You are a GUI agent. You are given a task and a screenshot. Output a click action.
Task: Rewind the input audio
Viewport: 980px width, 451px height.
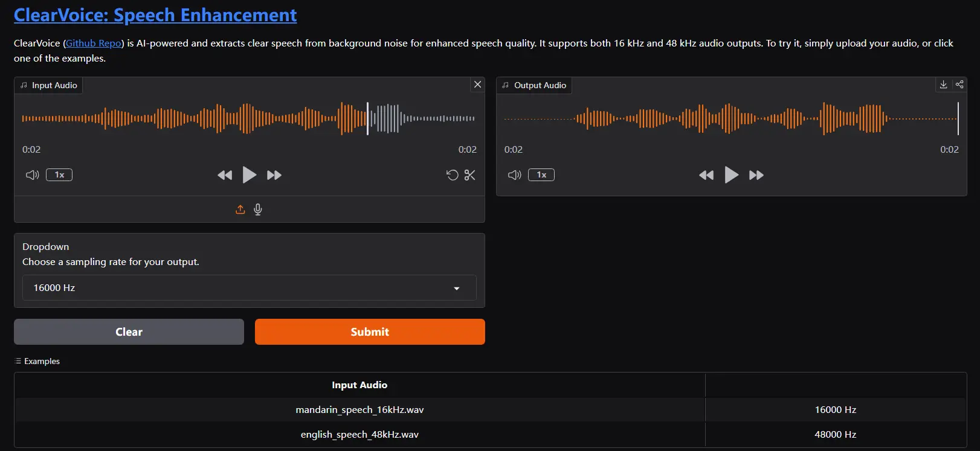coord(225,175)
